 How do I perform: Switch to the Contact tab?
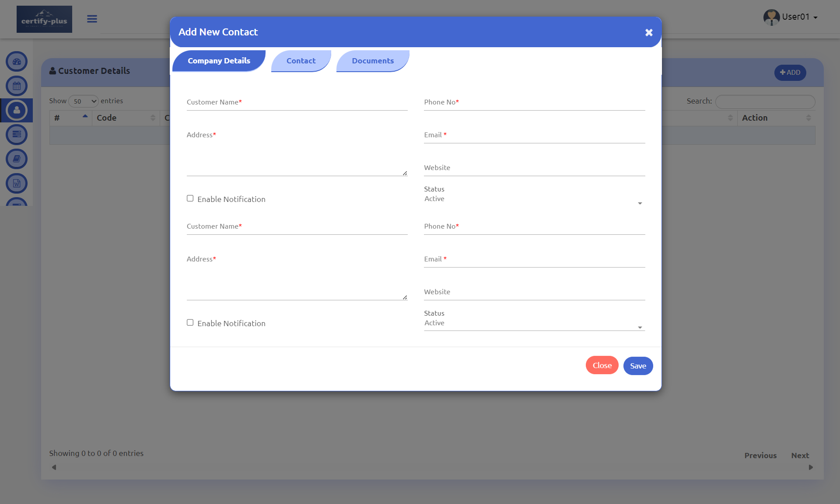301,61
